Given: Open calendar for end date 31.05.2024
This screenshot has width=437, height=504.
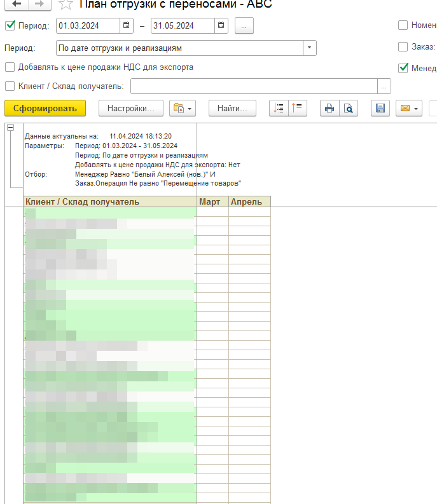Looking at the screenshot, I should coord(221,26).
